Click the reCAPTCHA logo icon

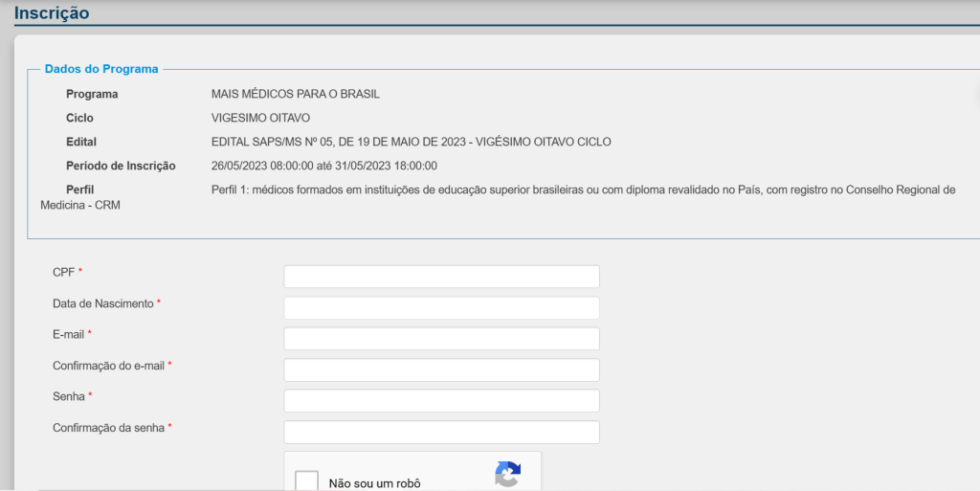(507, 475)
